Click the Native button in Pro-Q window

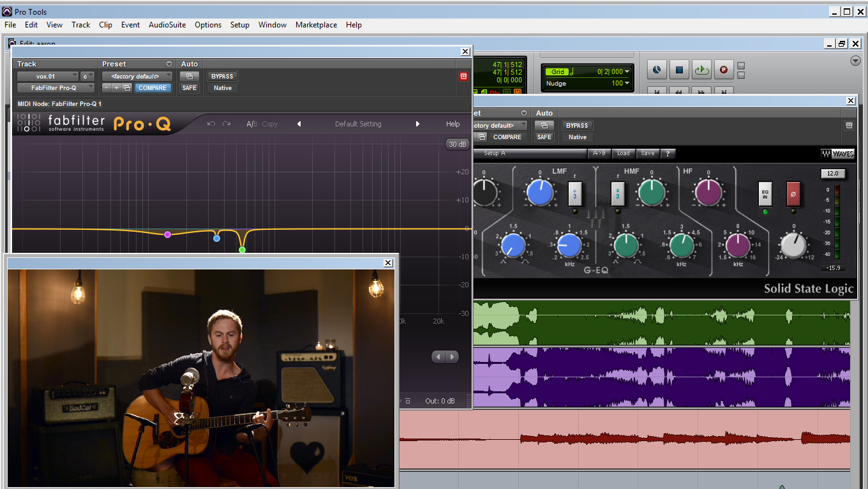[x=223, y=87]
